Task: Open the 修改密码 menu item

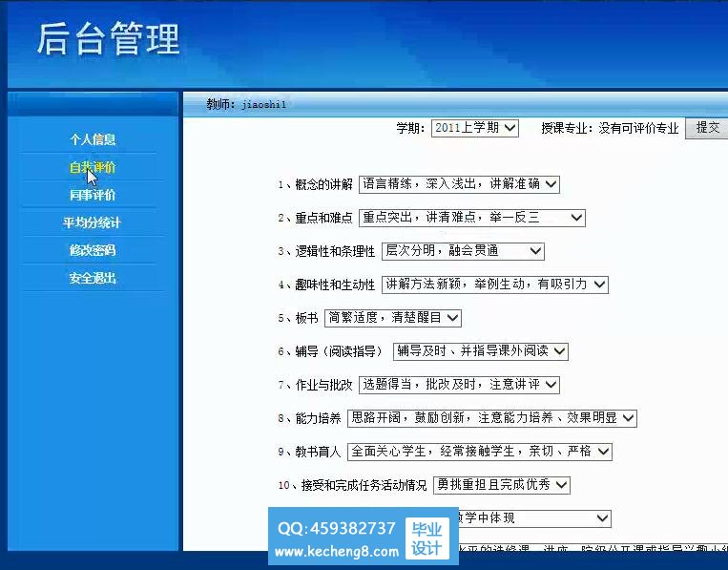Action: [x=93, y=250]
